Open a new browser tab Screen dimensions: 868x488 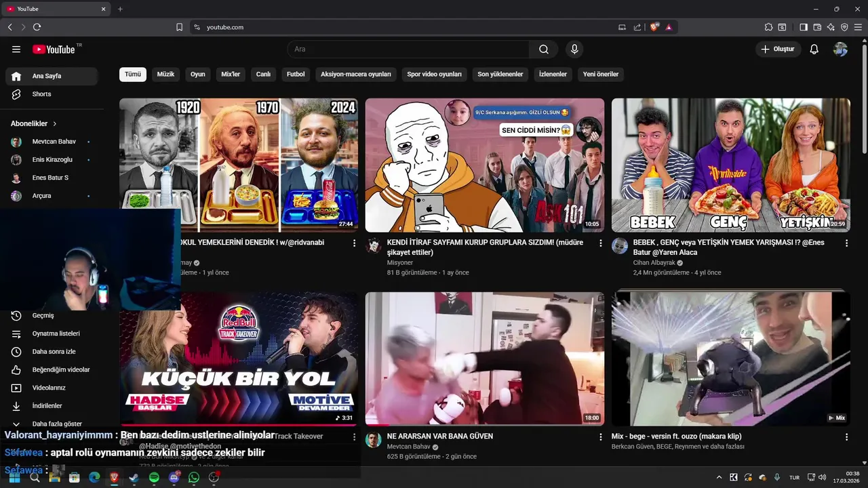click(x=120, y=9)
